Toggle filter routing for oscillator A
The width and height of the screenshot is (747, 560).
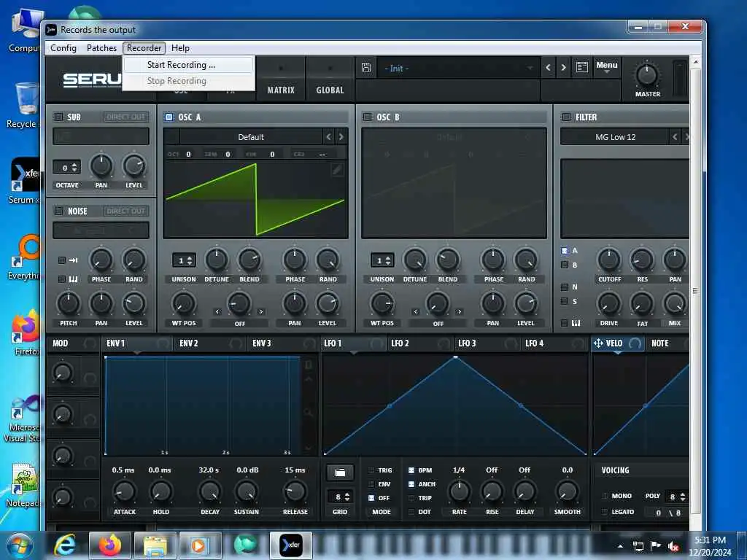pyautogui.click(x=565, y=251)
